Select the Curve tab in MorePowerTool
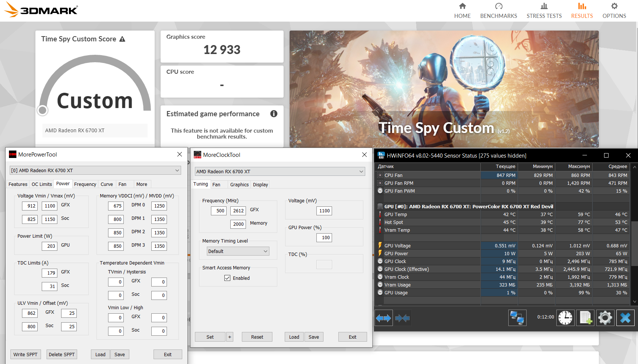Image resolution: width=638 pixels, height=364 pixels. (x=107, y=184)
